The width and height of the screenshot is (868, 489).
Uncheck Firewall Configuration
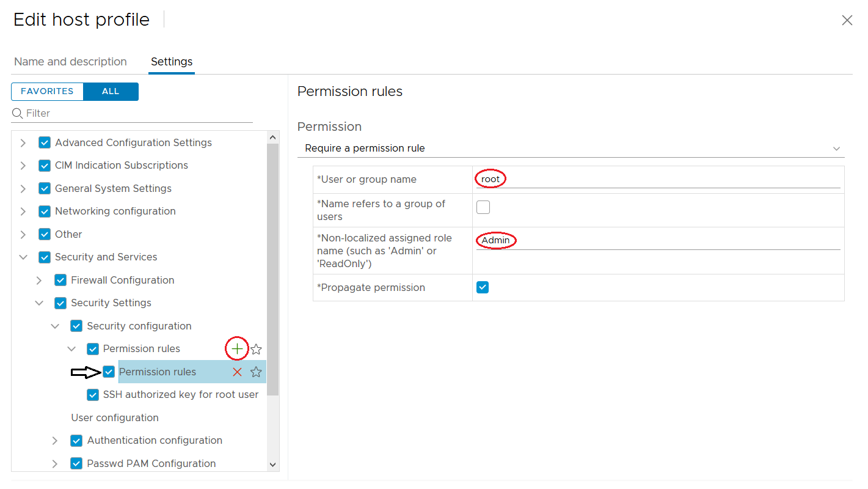[60, 279]
